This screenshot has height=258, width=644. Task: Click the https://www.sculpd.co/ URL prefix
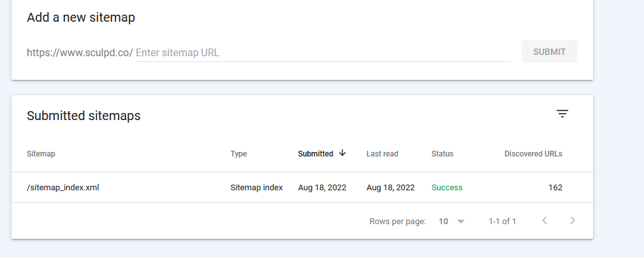click(x=80, y=52)
